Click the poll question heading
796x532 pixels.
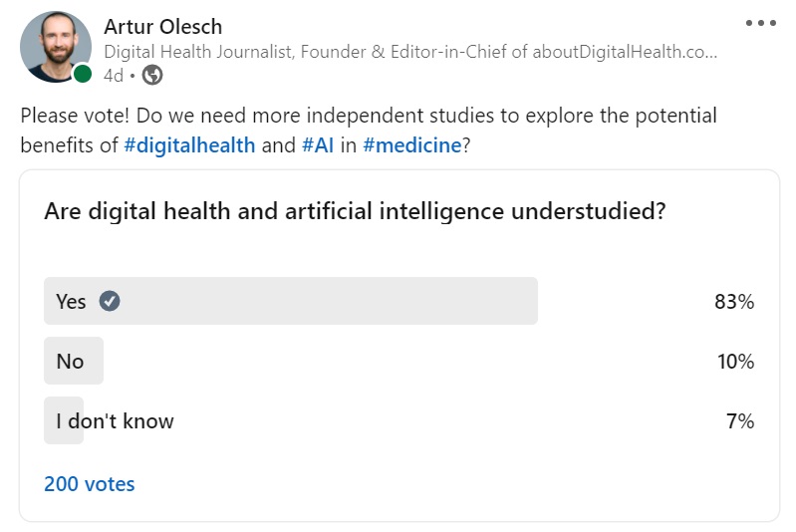355,211
